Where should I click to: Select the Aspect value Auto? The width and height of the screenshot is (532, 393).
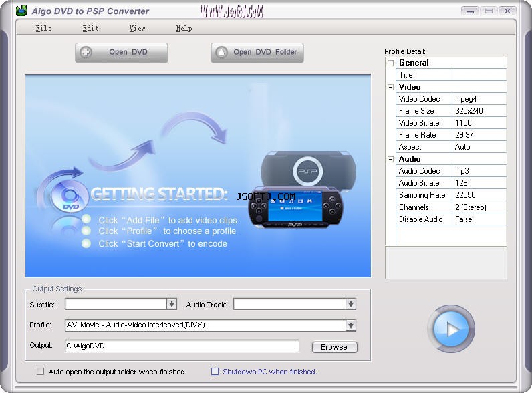click(479, 147)
